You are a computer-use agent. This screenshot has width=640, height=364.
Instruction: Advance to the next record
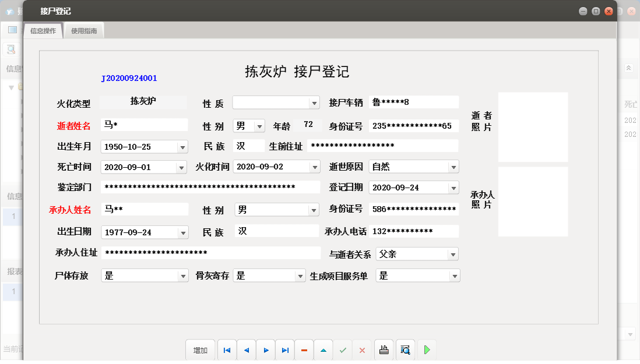pyautogui.click(x=265, y=349)
